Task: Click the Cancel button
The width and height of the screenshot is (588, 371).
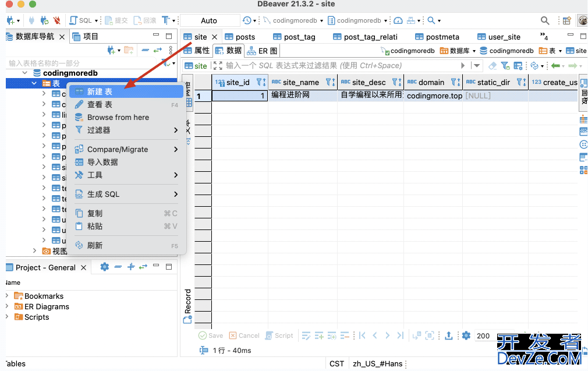Action: coord(244,335)
